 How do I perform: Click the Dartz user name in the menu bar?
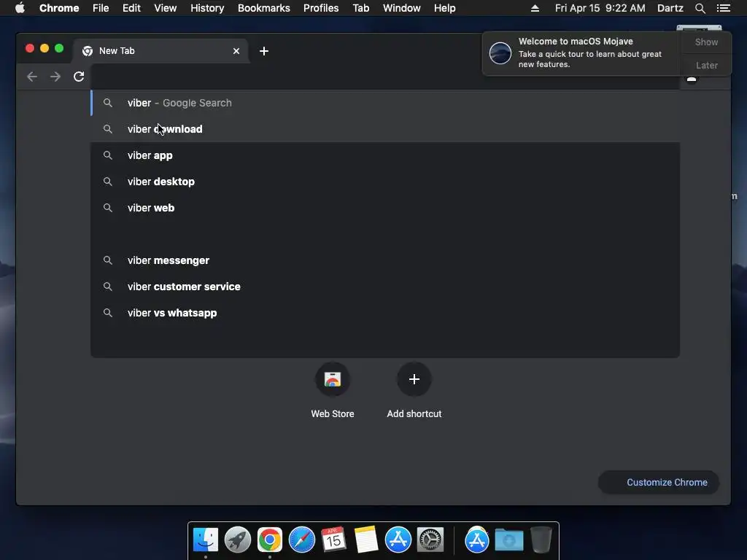click(x=670, y=8)
